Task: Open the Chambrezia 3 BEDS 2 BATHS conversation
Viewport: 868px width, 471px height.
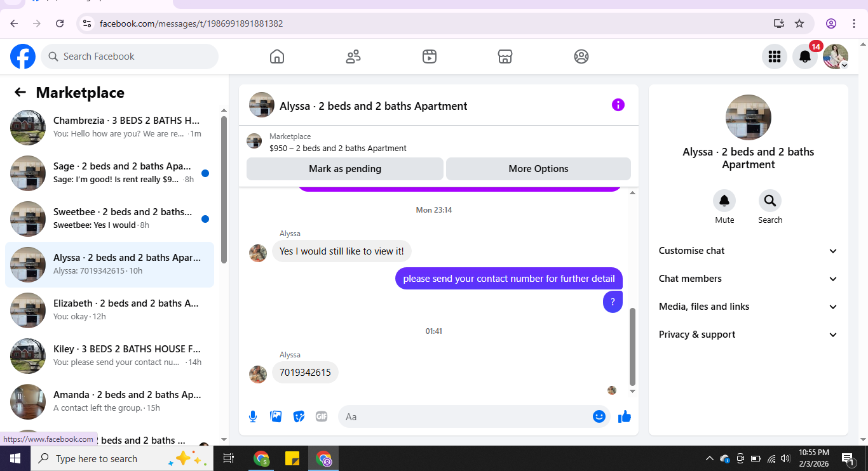Action: pyautogui.click(x=109, y=128)
